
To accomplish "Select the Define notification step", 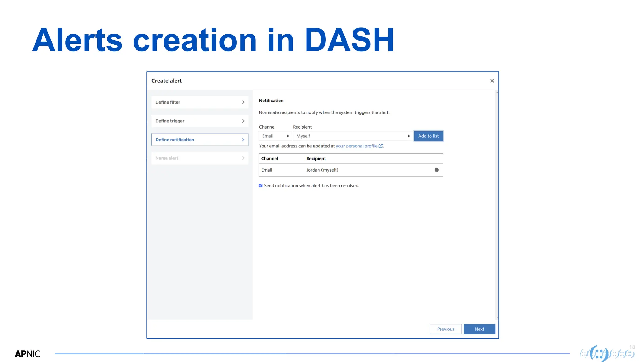I will click(200, 140).
